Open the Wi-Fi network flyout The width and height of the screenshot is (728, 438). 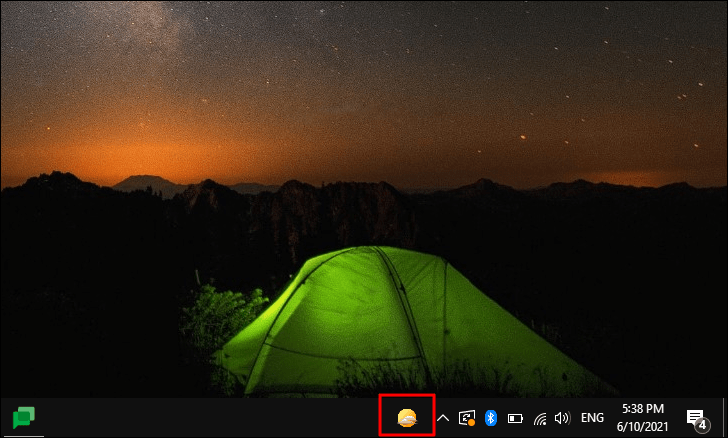(540, 419)
